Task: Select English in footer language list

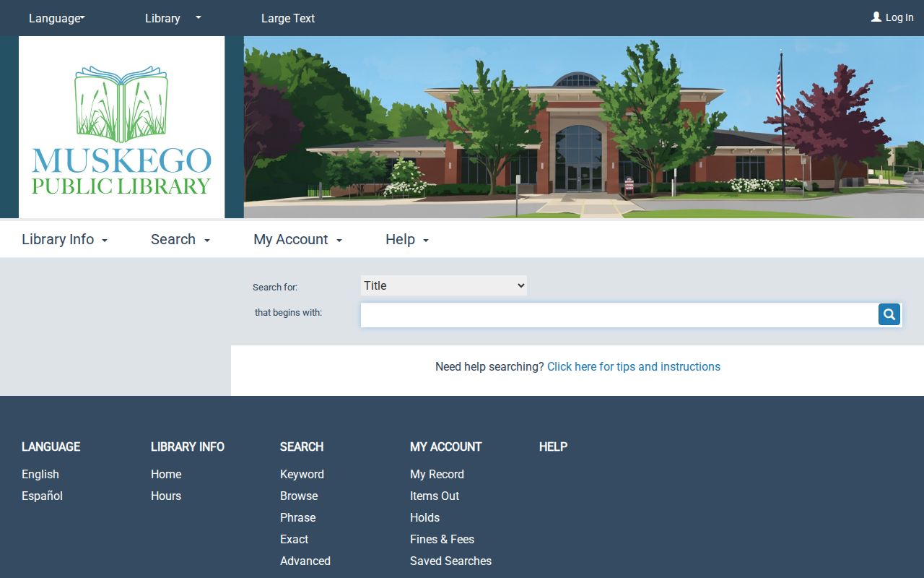Action: click(x=40, y=474)
